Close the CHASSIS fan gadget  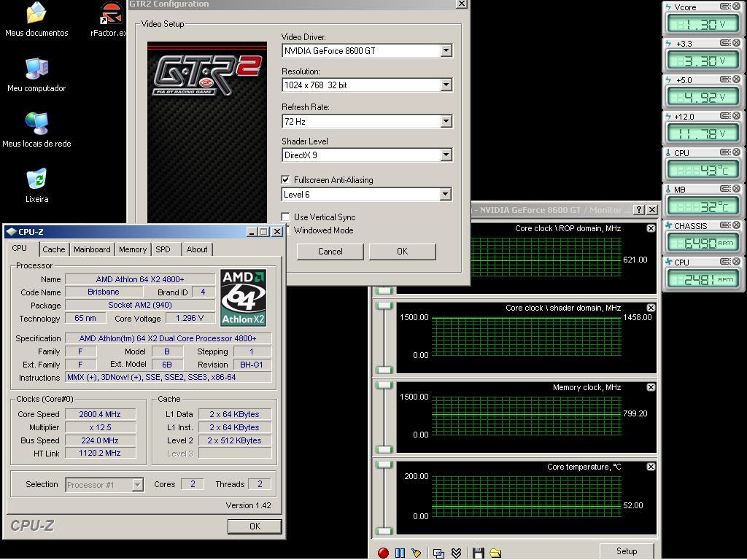737,225
